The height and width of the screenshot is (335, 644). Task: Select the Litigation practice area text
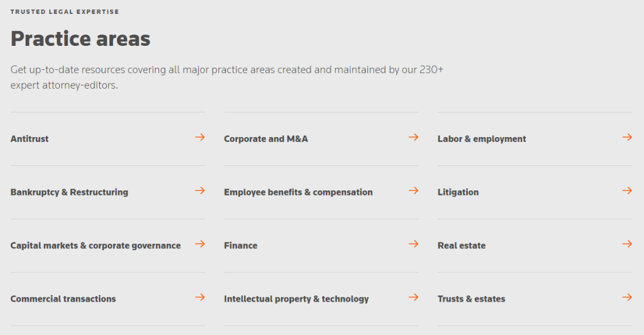pos(458,192)
